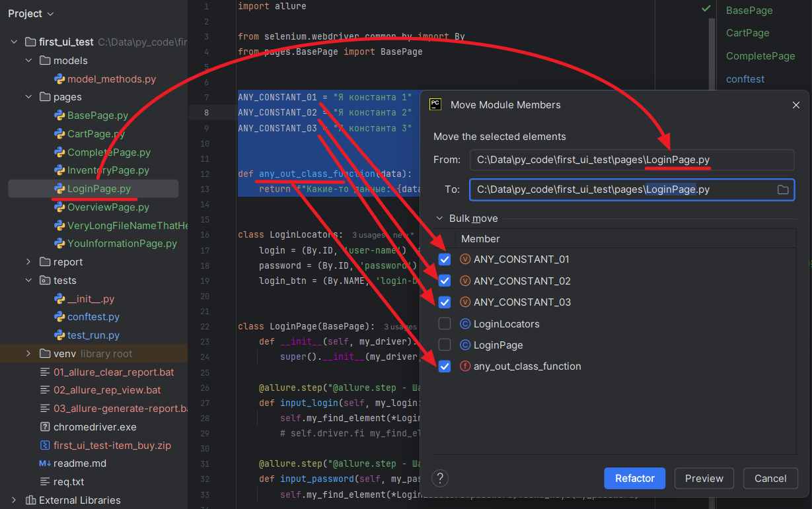
Task: Expand the report folder
Action: (x=28, y=262)
